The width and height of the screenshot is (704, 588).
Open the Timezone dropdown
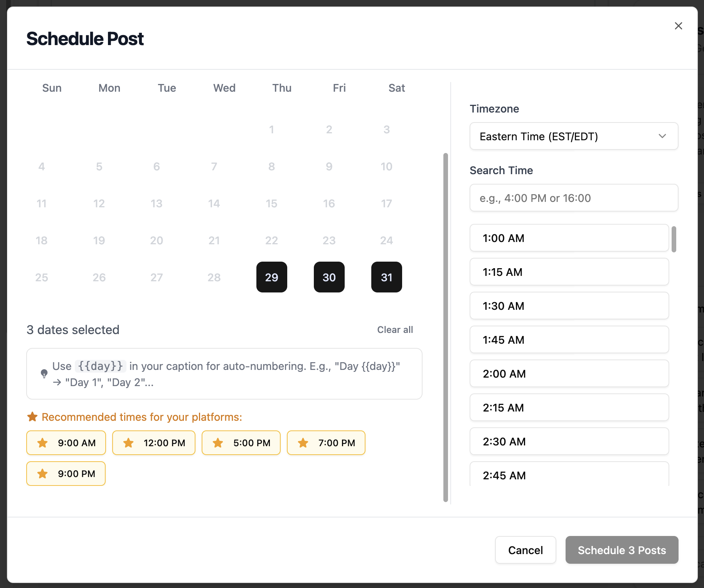(573, 136)
